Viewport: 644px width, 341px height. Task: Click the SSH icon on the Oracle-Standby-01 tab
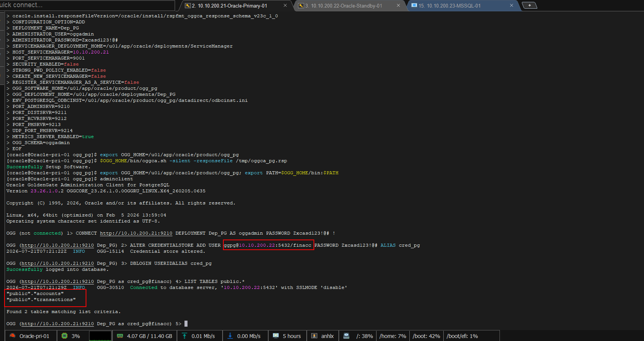point(301,6)
